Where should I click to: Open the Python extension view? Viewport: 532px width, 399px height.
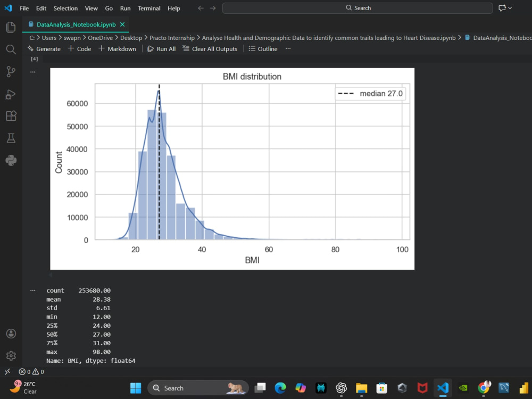(11, 160)
